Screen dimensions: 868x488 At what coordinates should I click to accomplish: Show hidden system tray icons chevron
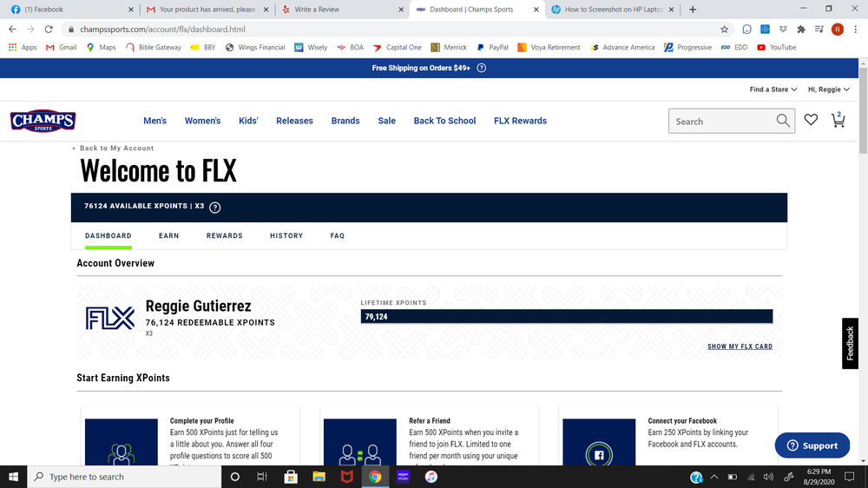pyautogui.click(x=714, y=477)
